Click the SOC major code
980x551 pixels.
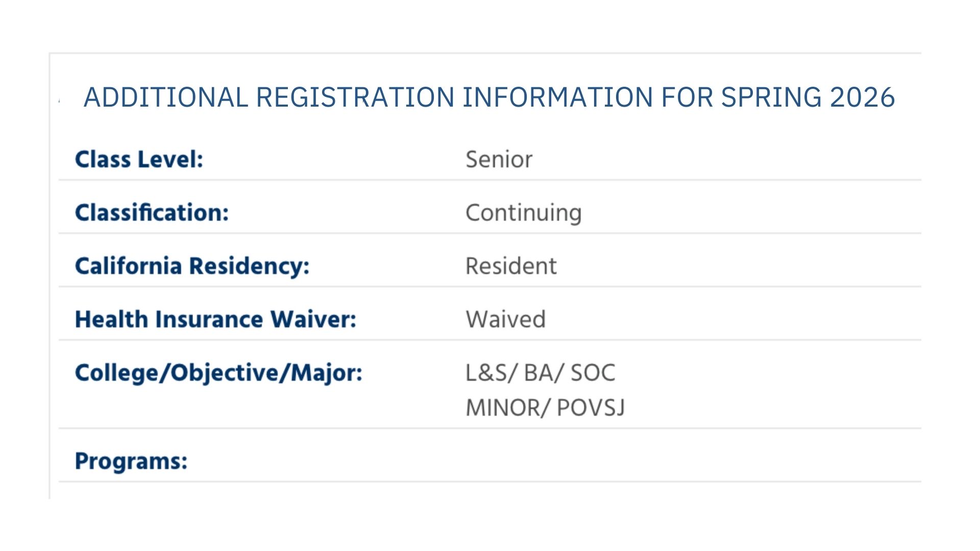click(x=593, y=373)
